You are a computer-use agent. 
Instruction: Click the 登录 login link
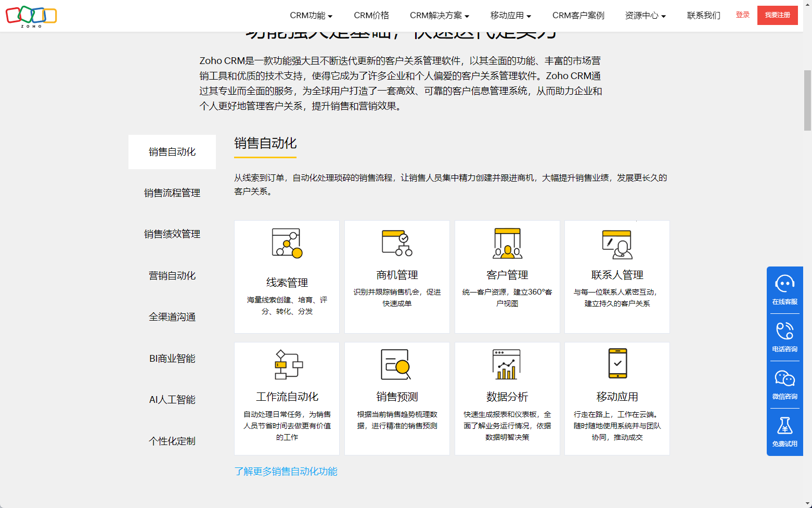click(x=743, y=15)
